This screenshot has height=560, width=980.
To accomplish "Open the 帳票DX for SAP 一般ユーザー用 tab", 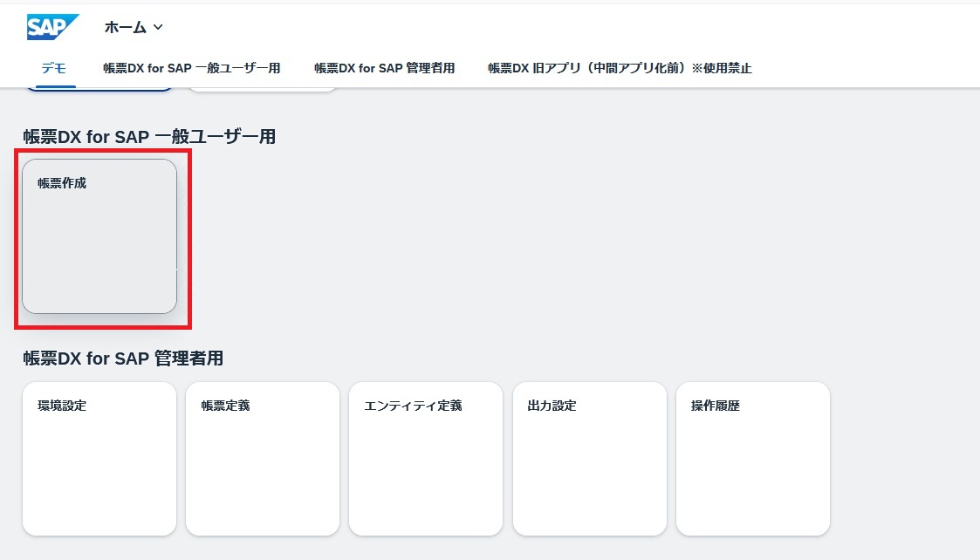I will click(191, 68).
